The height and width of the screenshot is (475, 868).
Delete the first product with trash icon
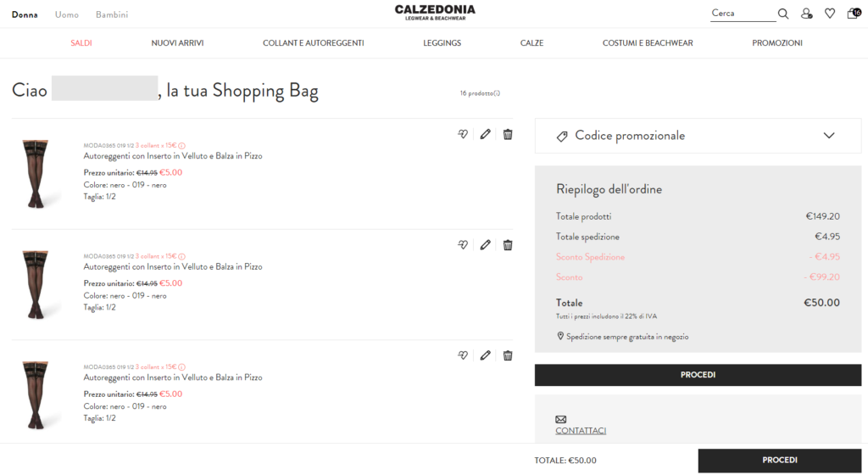[508, 134]
